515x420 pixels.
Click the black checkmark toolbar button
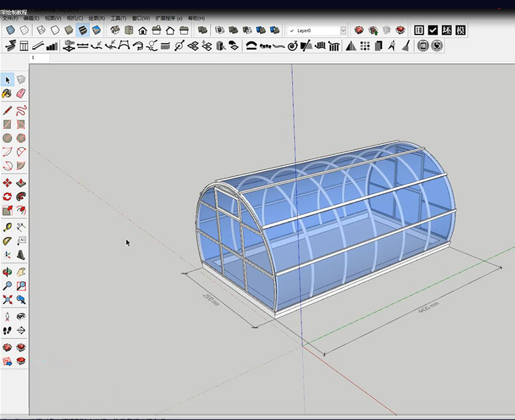tap(433, 30)
